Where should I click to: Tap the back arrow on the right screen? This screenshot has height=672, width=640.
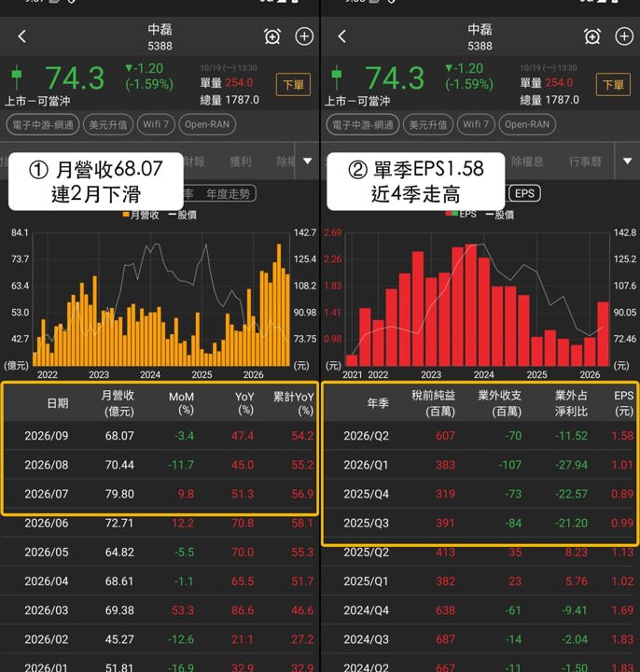tap(341, 36)
